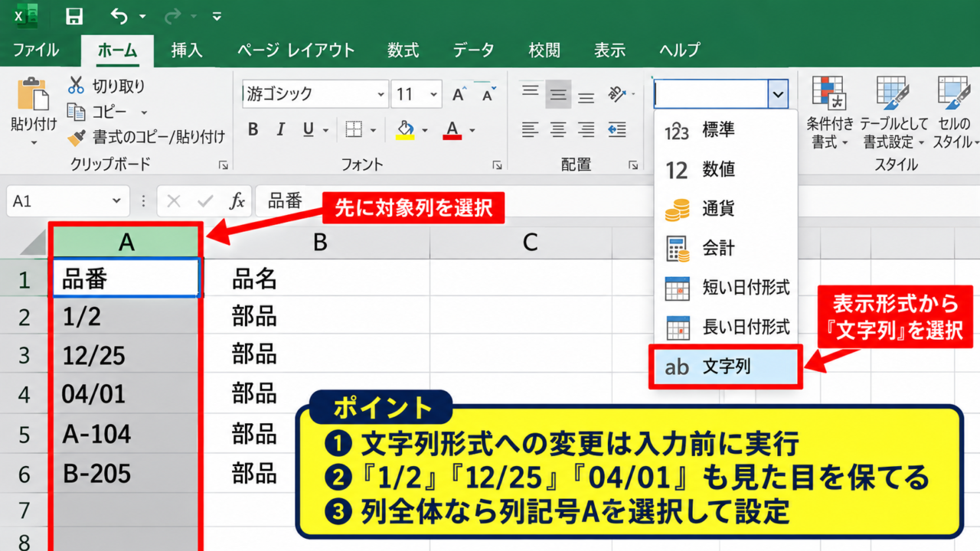The width and height of the screenshot is (980, 551).
Task: Click the text orientation icon
Action: (616, 94)
